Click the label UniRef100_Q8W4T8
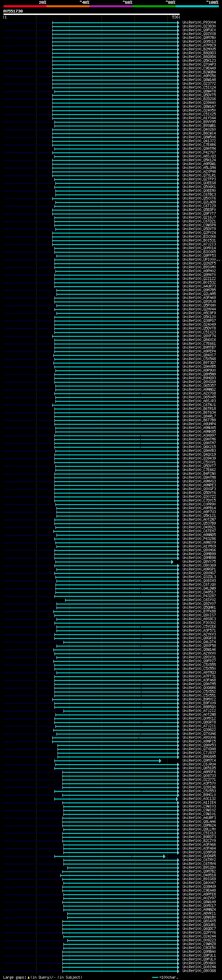The height and width of the screenshot is (980, 222). (x=199, y=91)
